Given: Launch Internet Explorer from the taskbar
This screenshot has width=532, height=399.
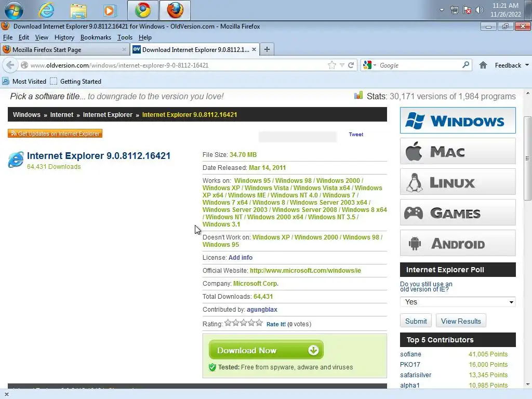Looking at the screenshot, I should pos(46,10).
